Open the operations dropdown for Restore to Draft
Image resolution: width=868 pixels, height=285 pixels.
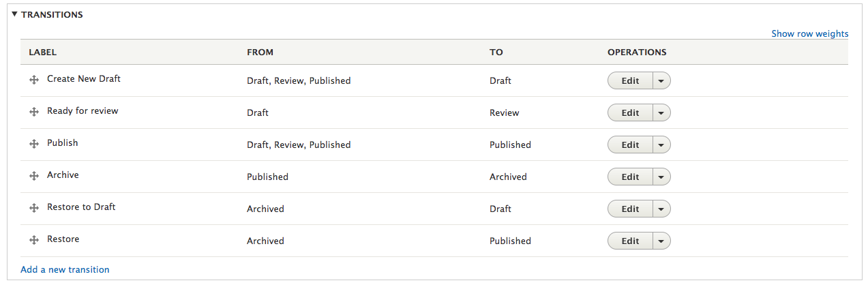tap(661, 209)
